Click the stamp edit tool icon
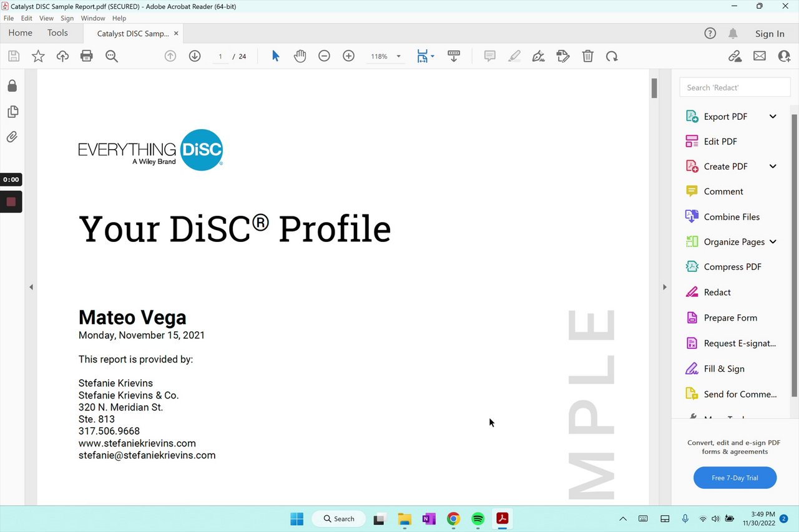The width and height of the screenshot is (799, 532). click(x=563, y=56)
